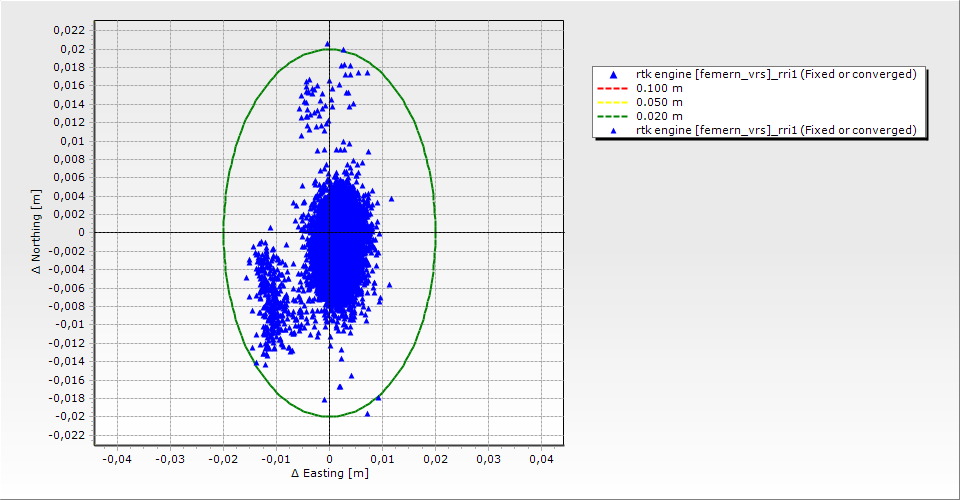Click the Δ Northing [m] axis title
Viewport: 960px width, 500px height.
[37, 232]
